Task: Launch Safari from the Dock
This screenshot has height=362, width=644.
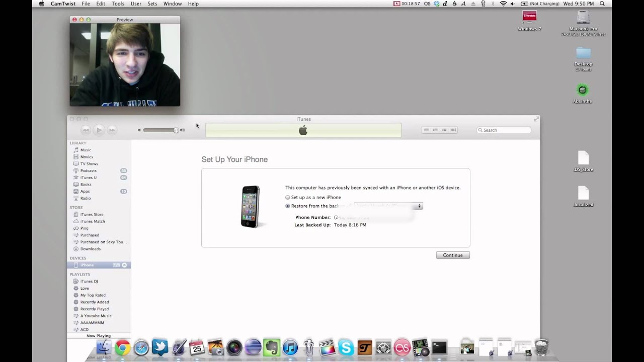Action: point(141,347)
